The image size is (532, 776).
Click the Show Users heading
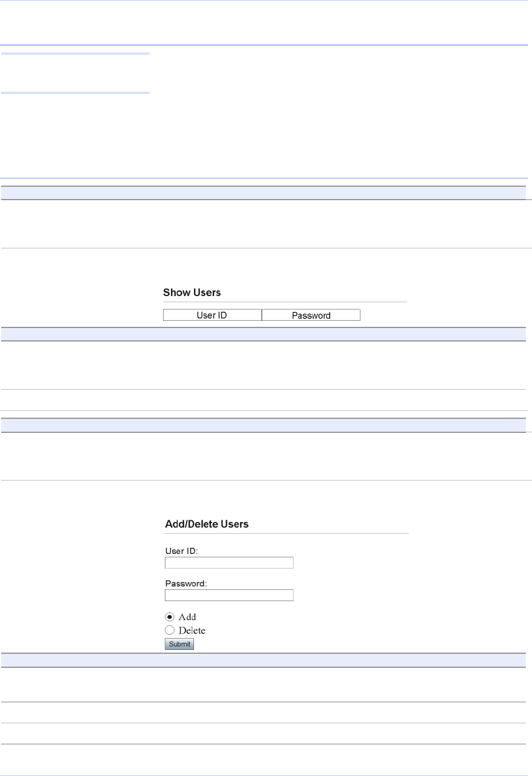[192, 293]
